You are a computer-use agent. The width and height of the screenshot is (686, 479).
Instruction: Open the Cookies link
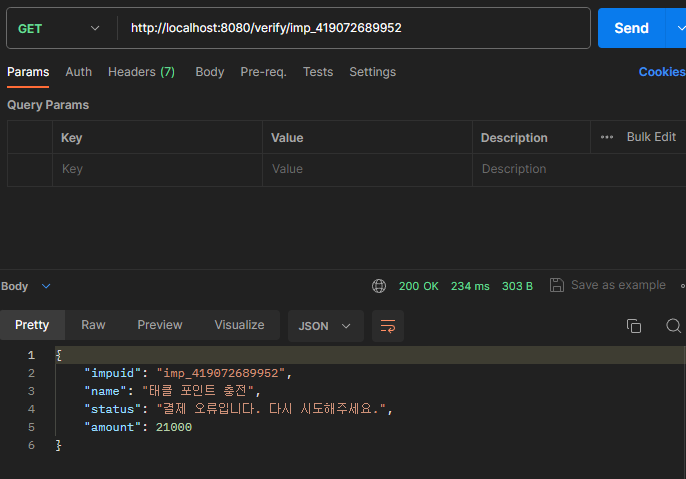click(662, 72)
